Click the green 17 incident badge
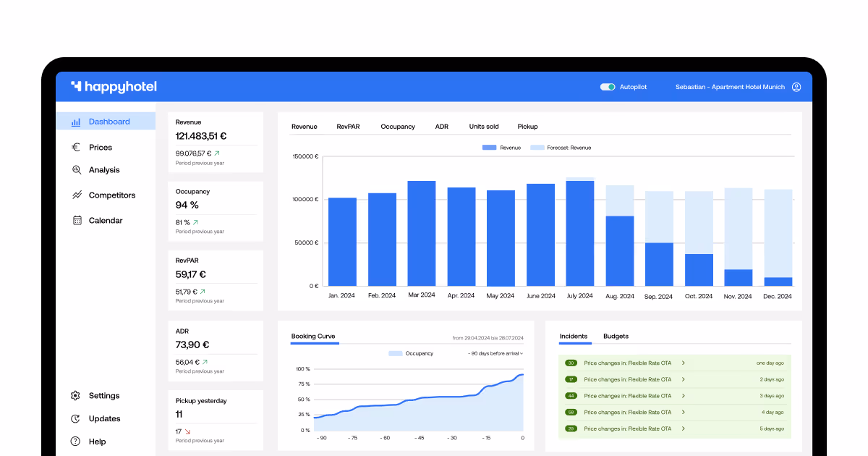Image resolution: width=868 pixels, height=456 pixels. pyautogui.click(x=571, y=379)
